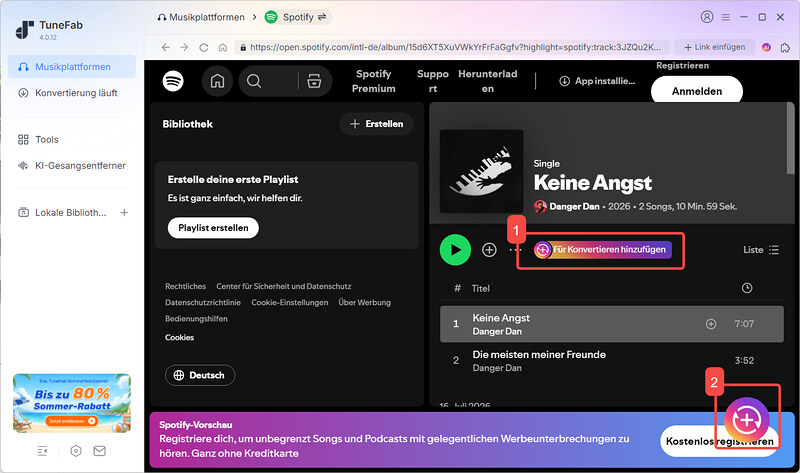Go to the home page icon next to reload
Screen dimensions: 800x473
222,47
